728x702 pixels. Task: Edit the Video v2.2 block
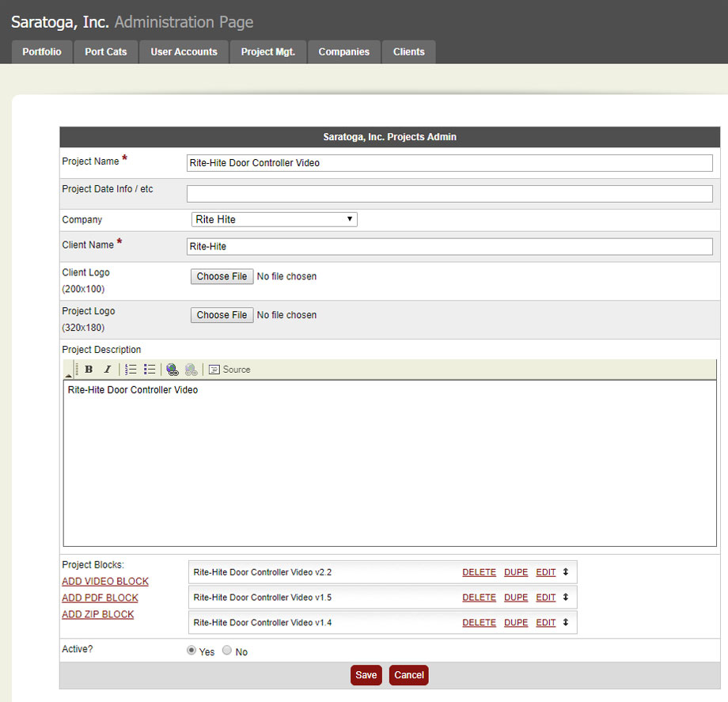pyautogui.click(x=546, y=572)
